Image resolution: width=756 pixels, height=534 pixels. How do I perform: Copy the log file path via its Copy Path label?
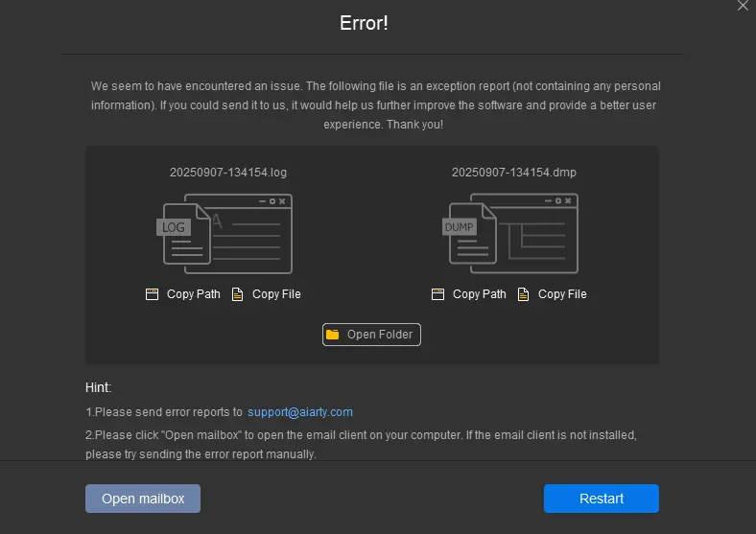coord(194,294)
